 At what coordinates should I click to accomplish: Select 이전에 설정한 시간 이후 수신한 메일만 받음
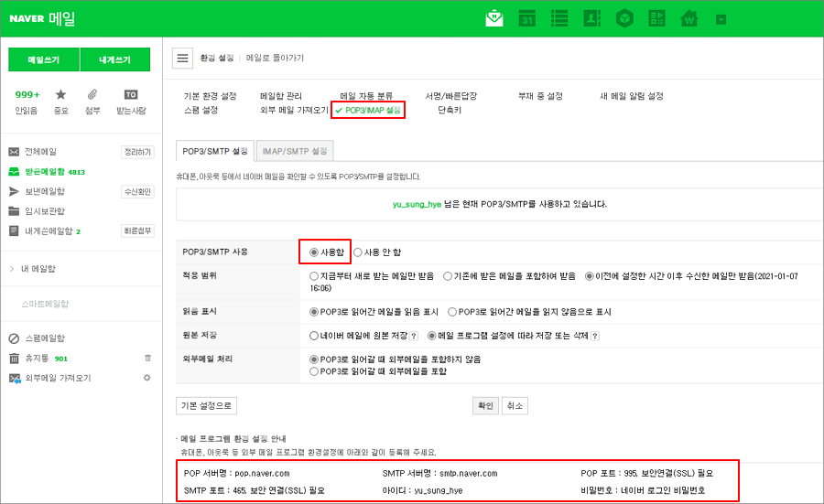tap(590, 276)
